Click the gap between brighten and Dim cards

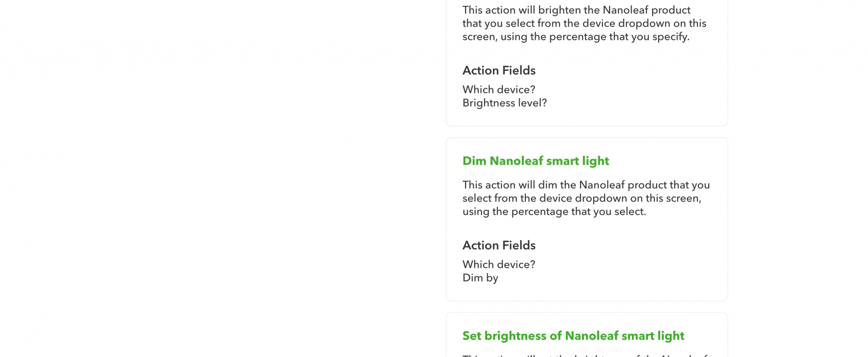click(587, 132)
